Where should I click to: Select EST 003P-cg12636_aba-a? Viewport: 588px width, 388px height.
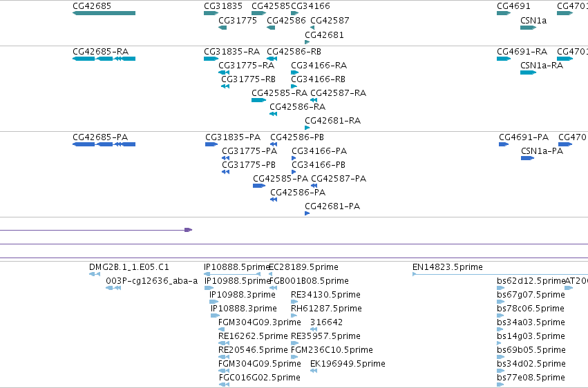coord(113,288)
